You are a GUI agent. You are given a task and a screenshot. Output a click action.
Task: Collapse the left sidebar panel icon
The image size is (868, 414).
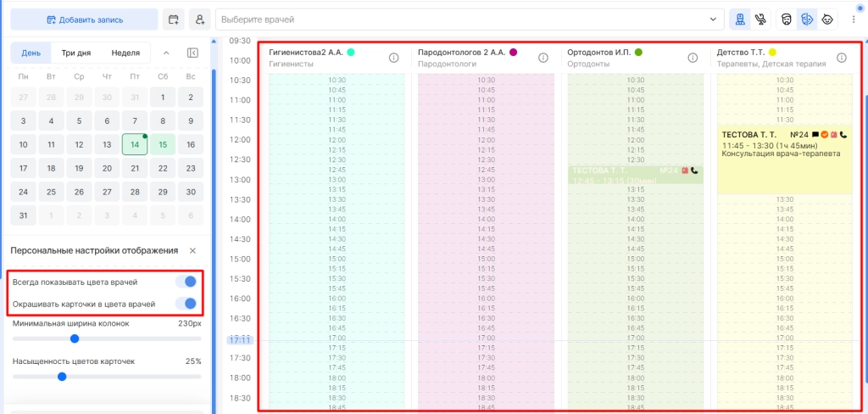pyautogui.click(x=192, y=53)
